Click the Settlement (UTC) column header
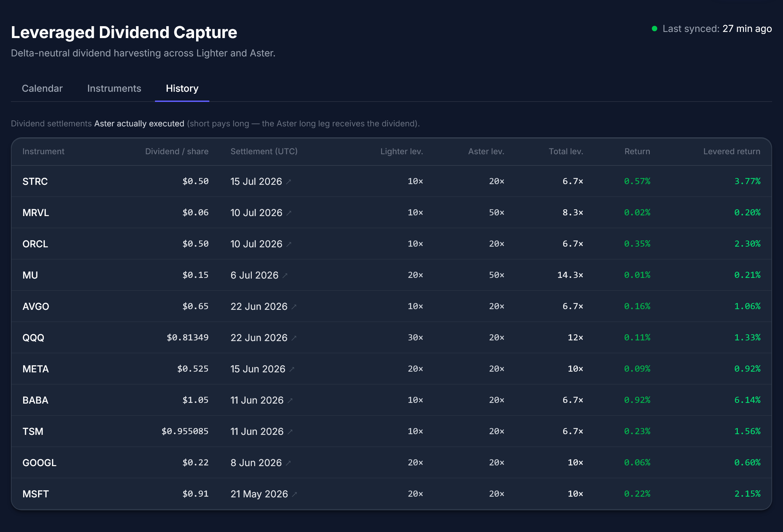This screenshot has width=783, height=532. click(x=264, y=152)
